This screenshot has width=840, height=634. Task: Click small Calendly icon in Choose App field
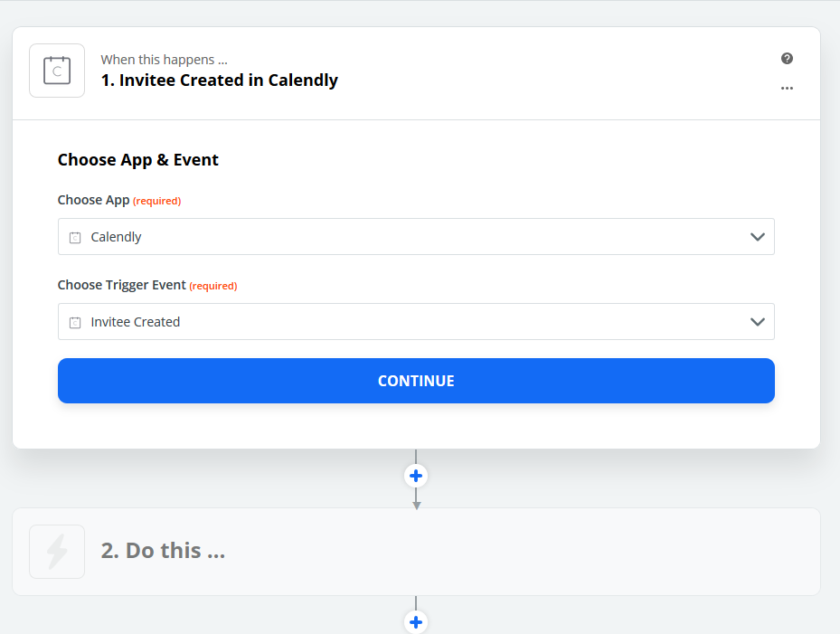[75, 238]
